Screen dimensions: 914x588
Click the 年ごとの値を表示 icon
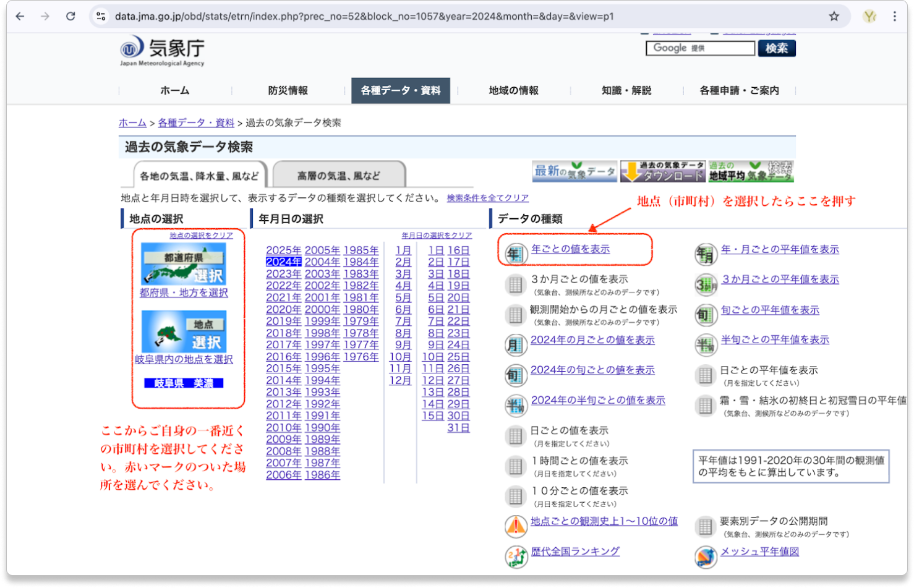[x=515, y=253]
